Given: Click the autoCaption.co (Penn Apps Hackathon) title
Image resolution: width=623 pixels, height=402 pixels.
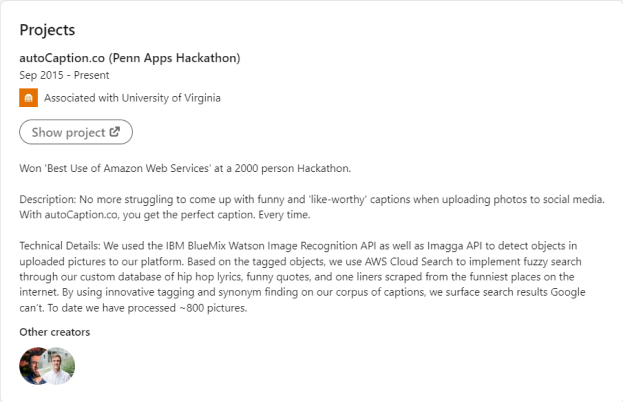Looking at the screenshot, I should pyautogui.click(x=130, y=57).
